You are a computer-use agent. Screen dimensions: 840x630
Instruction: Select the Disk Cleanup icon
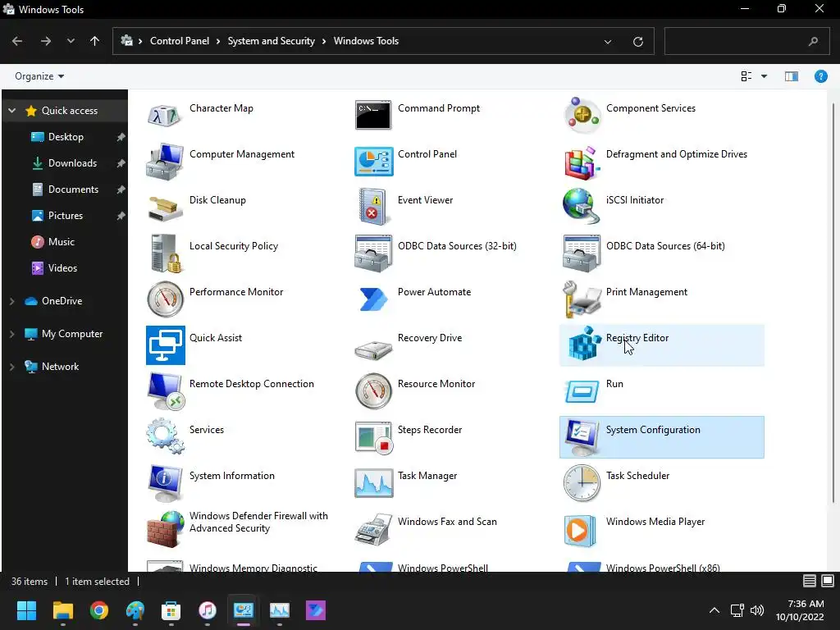coord(165,208)
